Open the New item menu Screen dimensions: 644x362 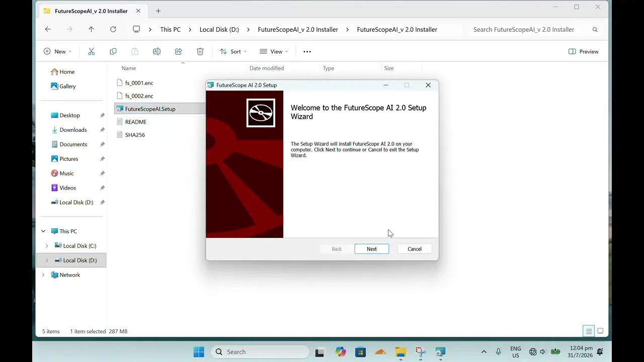click(x=57, y=51)
